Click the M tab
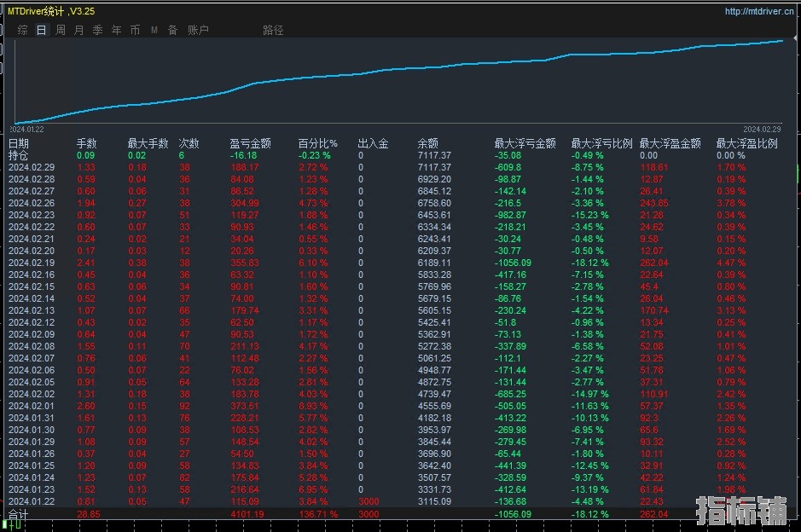 coord(154,30)
